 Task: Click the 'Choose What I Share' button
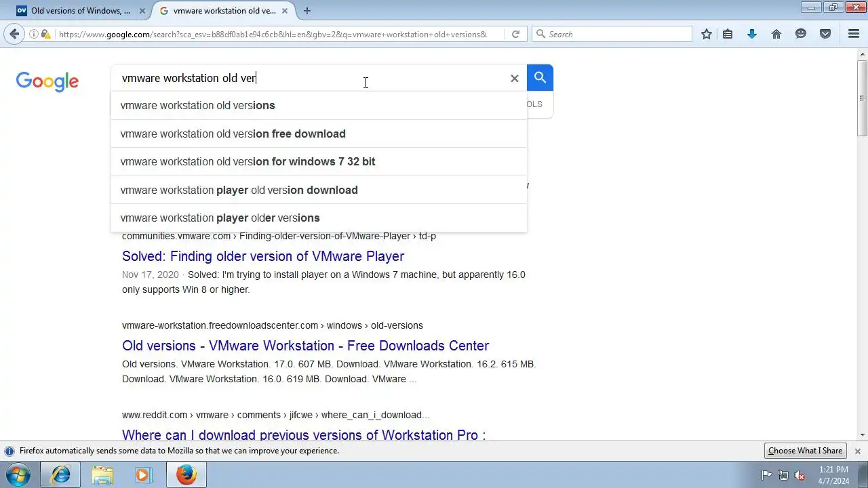pyautogui.click(x=805, y=451)
